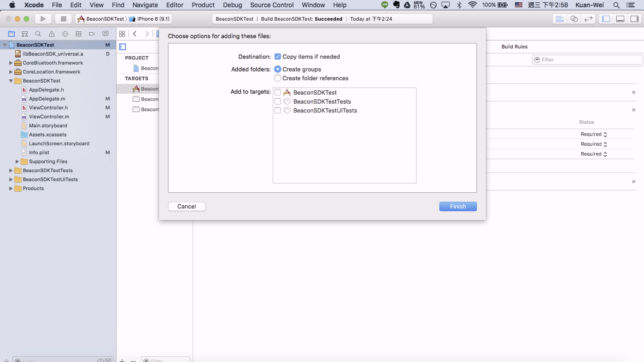Toggle the right Utilities panel
This screenshot has height=362, width=644.
tap(635, 19)
